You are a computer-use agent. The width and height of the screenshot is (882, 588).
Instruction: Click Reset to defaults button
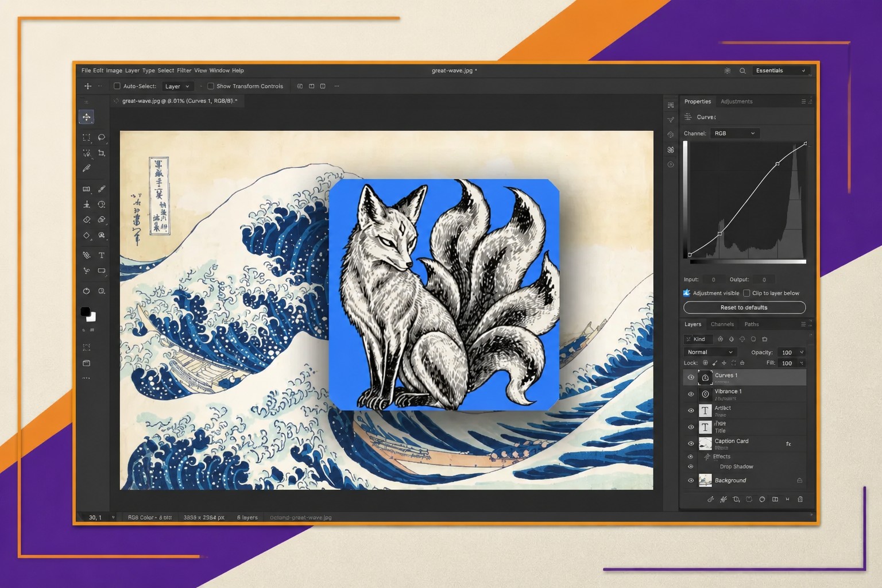coord(744,308)
